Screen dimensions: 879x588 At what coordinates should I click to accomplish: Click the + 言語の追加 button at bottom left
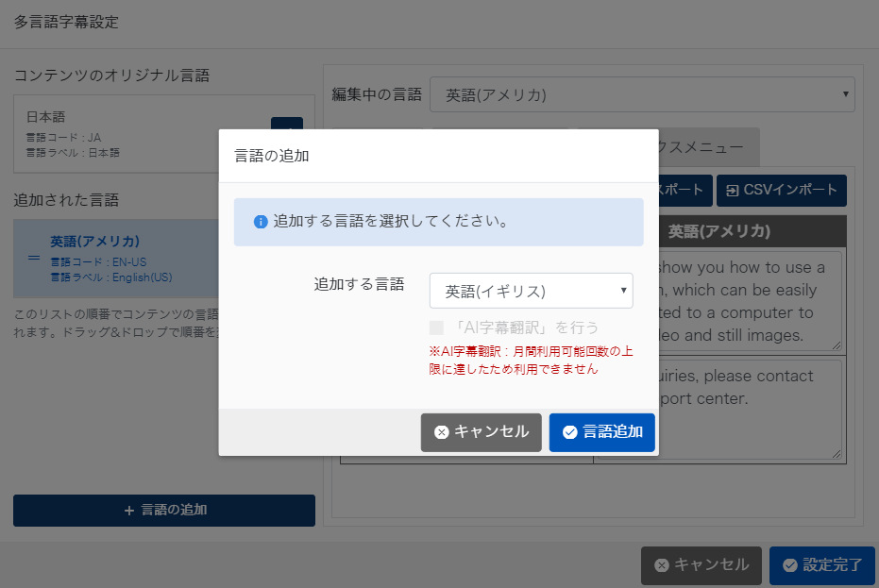164,511
